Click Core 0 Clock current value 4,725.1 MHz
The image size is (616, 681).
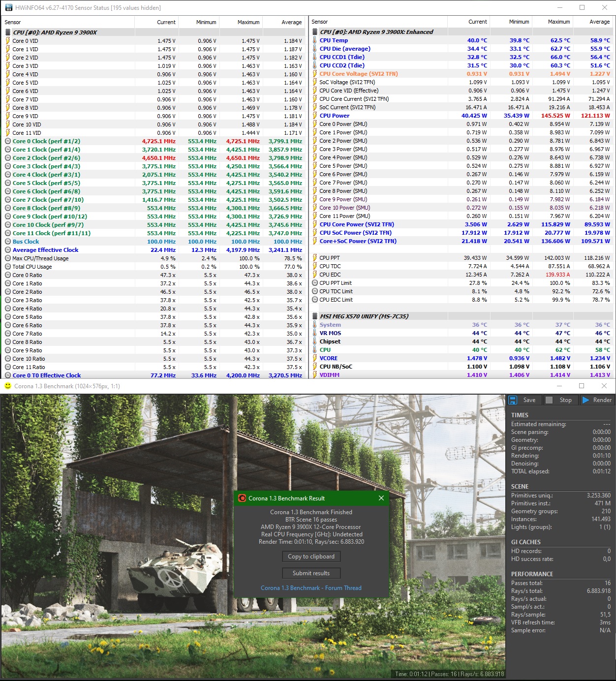click(158, 141)
